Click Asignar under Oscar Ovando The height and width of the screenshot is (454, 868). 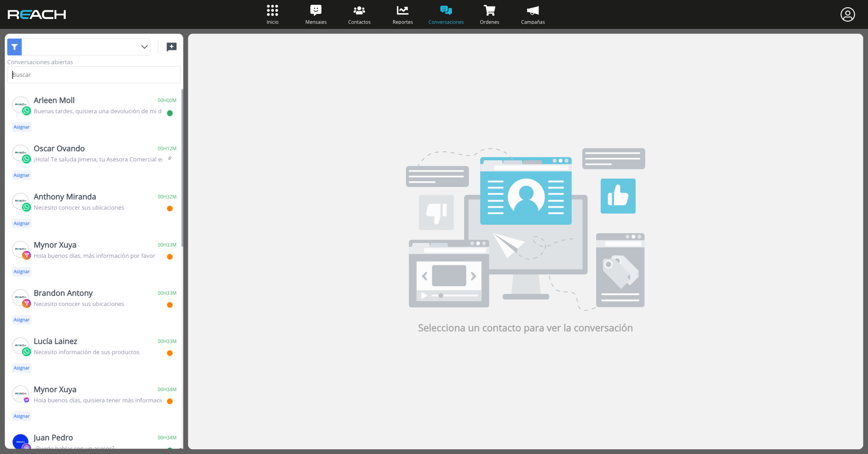pyautogui.click(x=21, y=175)
